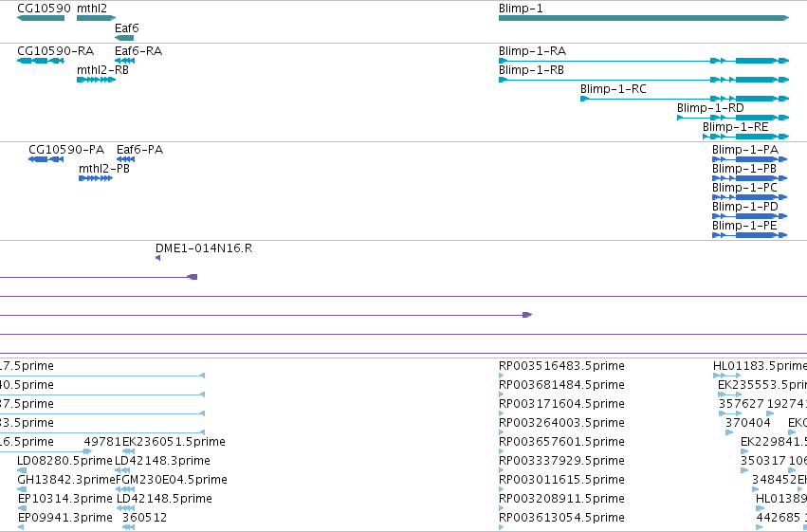
Task: Select the CG10590 gene label
Action: click(44, 9)
